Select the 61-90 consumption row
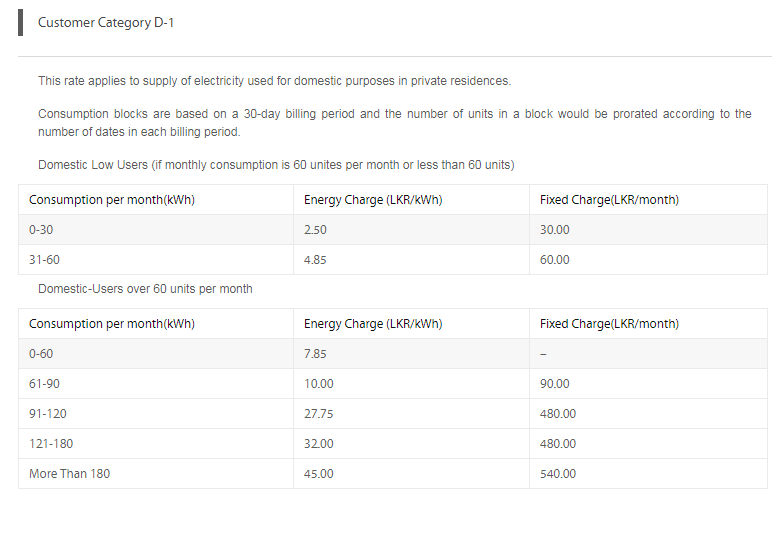Screen dimensions: 779x537 click(x=392, y=384)
